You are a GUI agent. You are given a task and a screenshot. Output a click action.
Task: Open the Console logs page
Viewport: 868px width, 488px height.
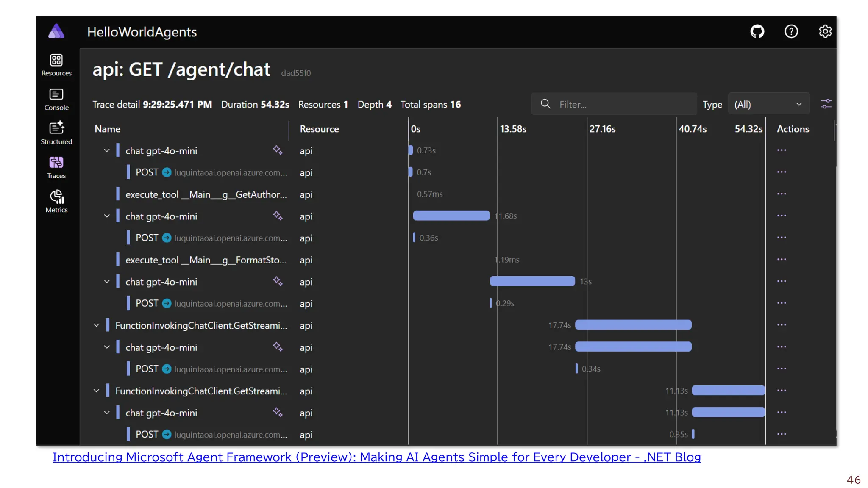tap(56, 100)
